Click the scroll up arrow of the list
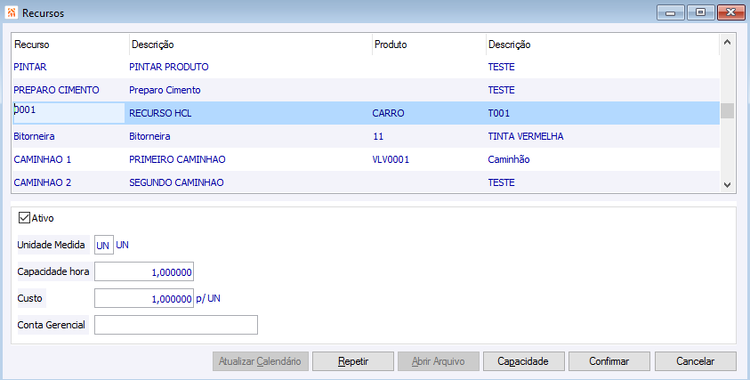 click(727, 43)
